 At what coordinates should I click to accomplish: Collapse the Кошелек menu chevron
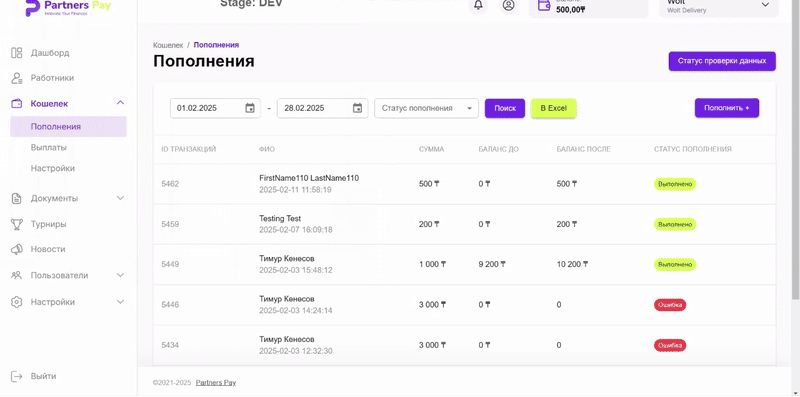pyautogui.click(x=120, y=103)
